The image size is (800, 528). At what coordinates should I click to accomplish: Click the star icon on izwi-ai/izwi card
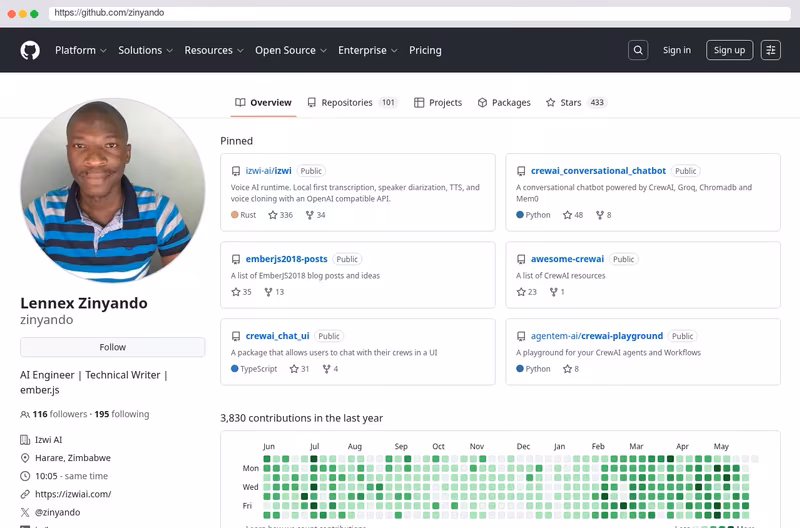272,215
